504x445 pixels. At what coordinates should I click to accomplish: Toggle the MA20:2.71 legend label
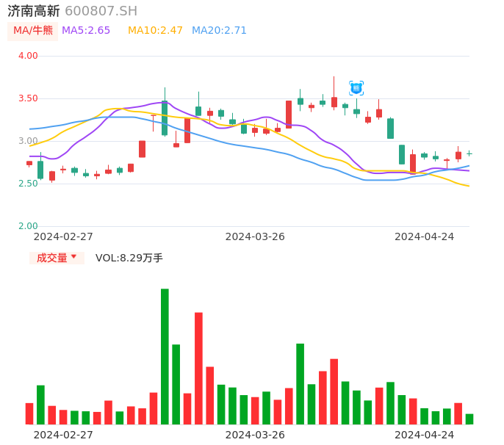coord(219,31)
